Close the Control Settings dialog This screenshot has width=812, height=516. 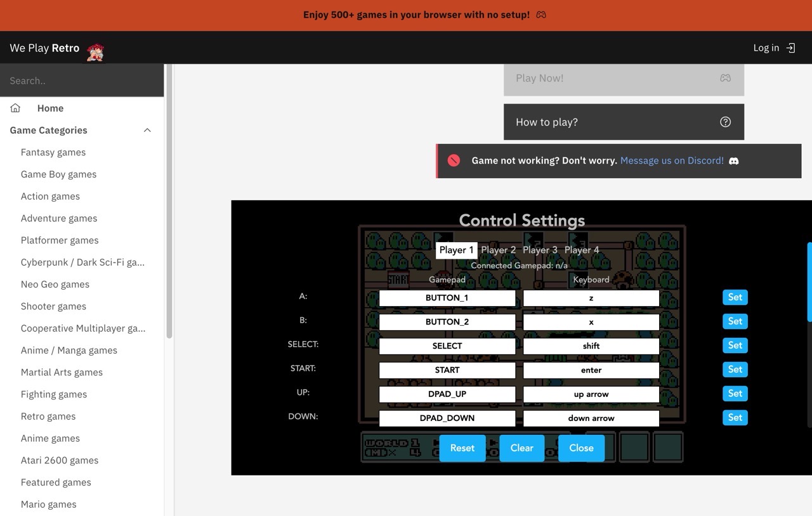click(x=581, y=448)
